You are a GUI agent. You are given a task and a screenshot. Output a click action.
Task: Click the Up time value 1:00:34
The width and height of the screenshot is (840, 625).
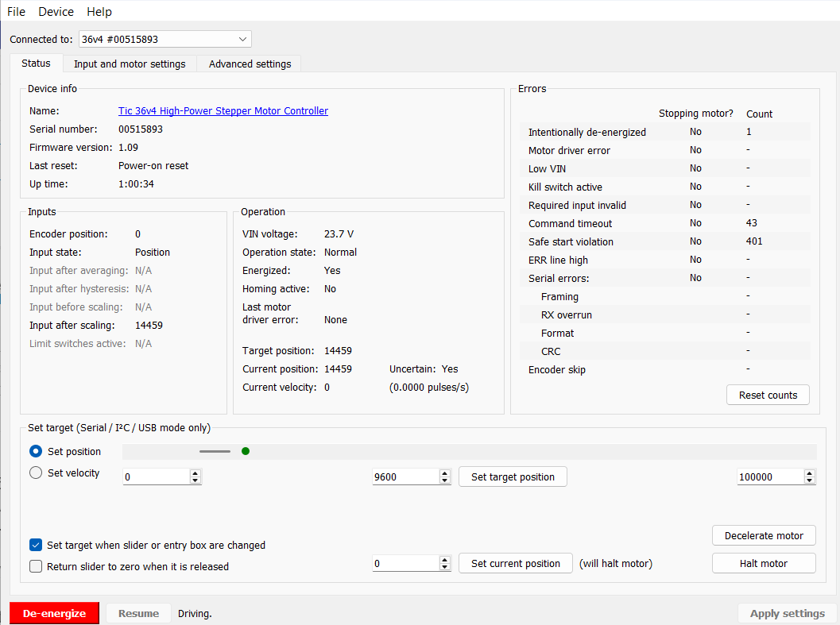(x=136, y=183)
